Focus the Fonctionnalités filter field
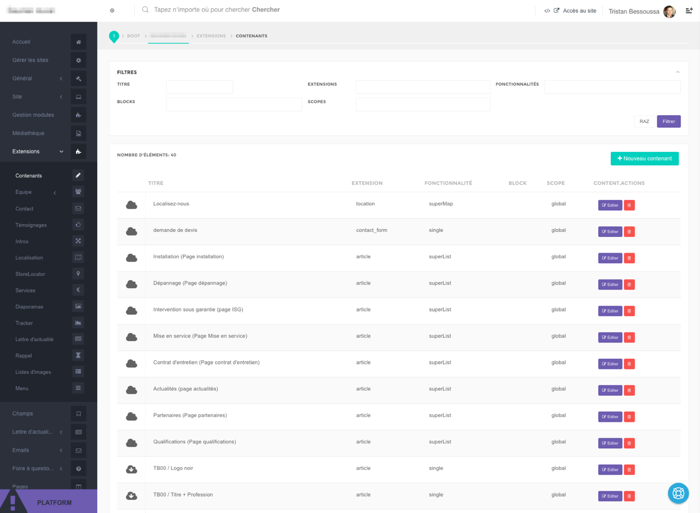The width and height of the screenshot is (700, 513). coord(612,87)
